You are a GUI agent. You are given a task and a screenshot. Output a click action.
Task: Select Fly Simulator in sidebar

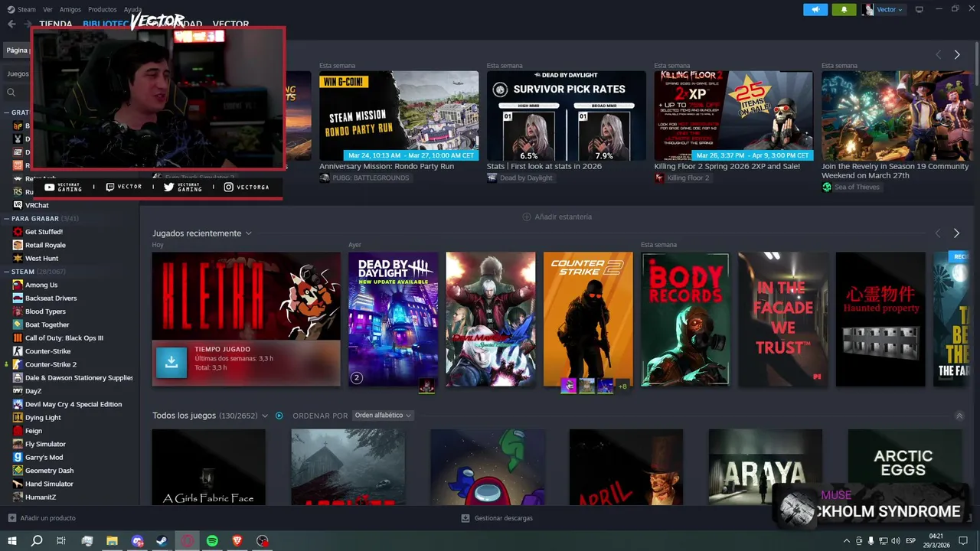[x=45, y=444]
